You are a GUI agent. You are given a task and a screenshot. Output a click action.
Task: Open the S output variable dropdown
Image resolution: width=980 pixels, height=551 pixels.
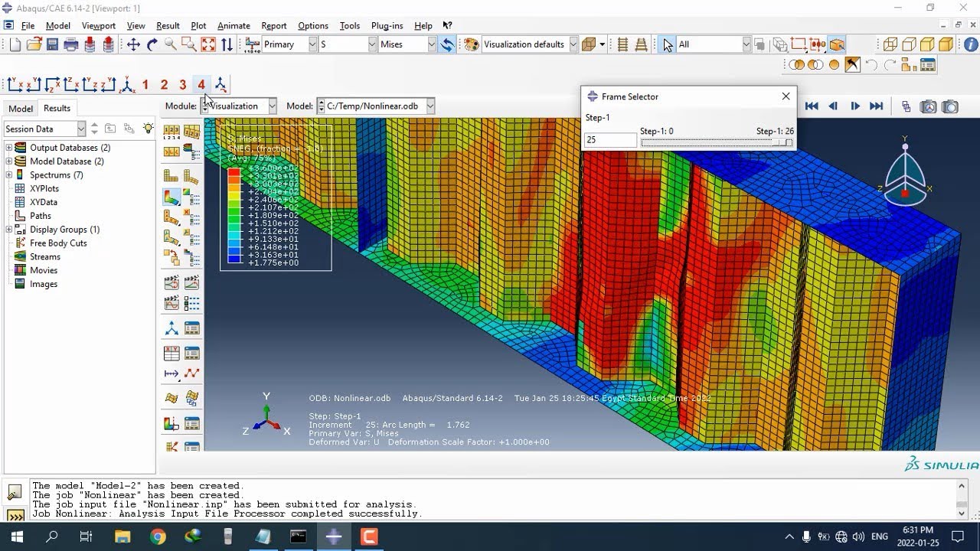click(x=371, y=44)
